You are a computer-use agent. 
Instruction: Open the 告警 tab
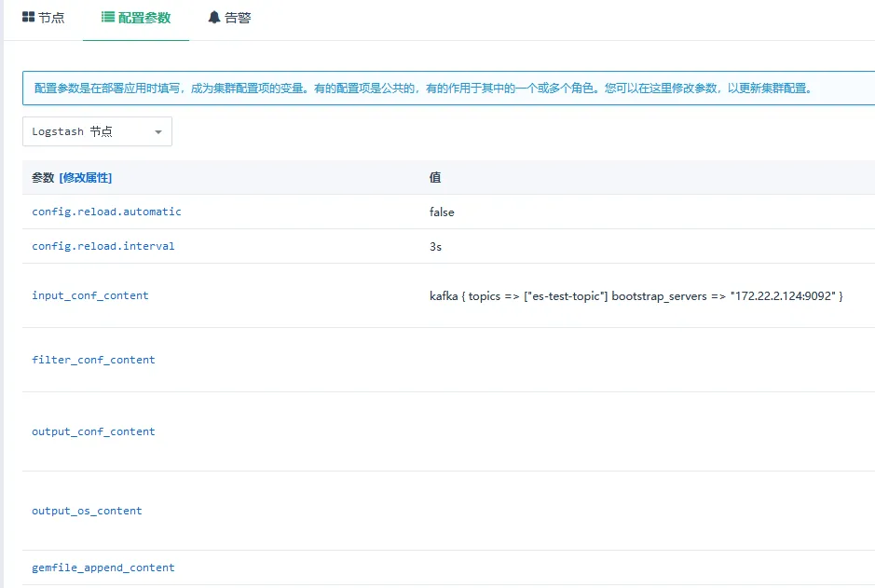tap(238, 18)
